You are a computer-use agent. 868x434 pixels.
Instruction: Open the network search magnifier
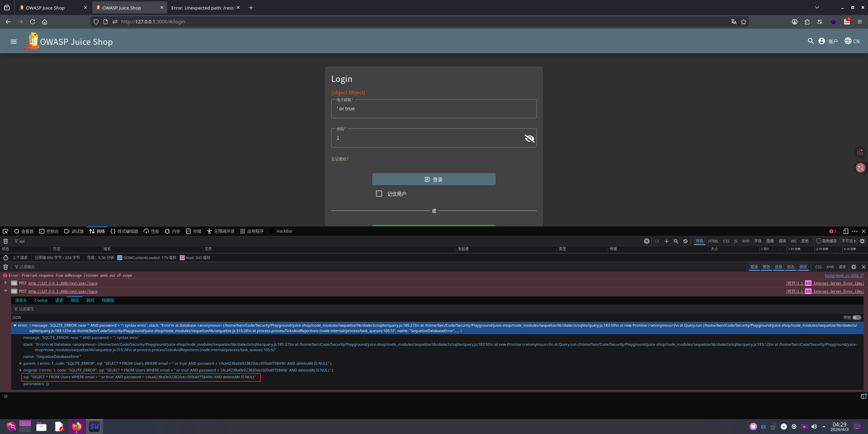click(676, 241)
